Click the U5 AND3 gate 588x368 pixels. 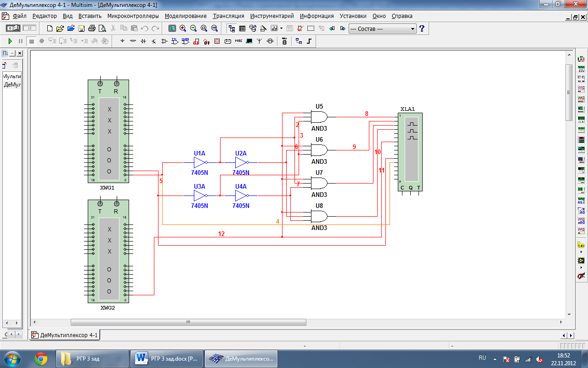319,117
